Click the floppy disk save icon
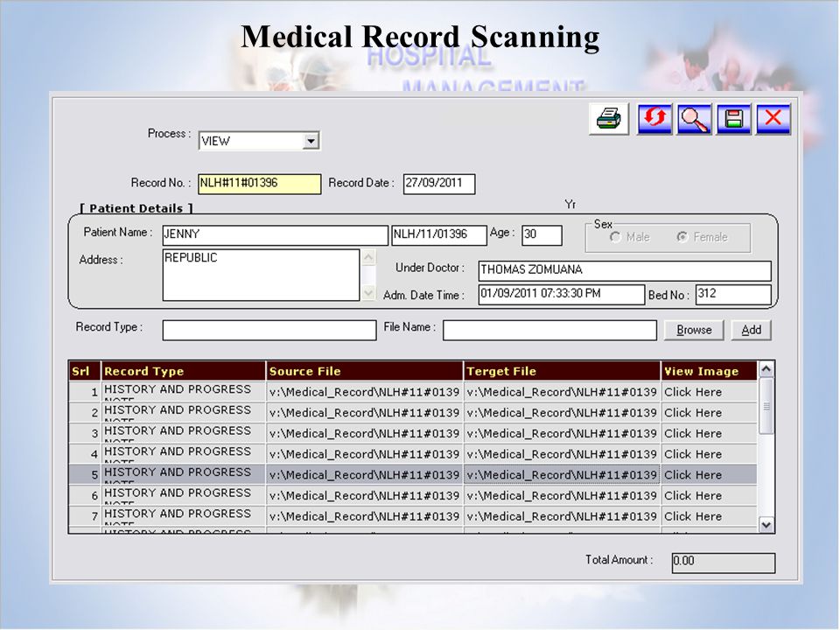This screenshot has height=630, width=840. coord(734,118)
